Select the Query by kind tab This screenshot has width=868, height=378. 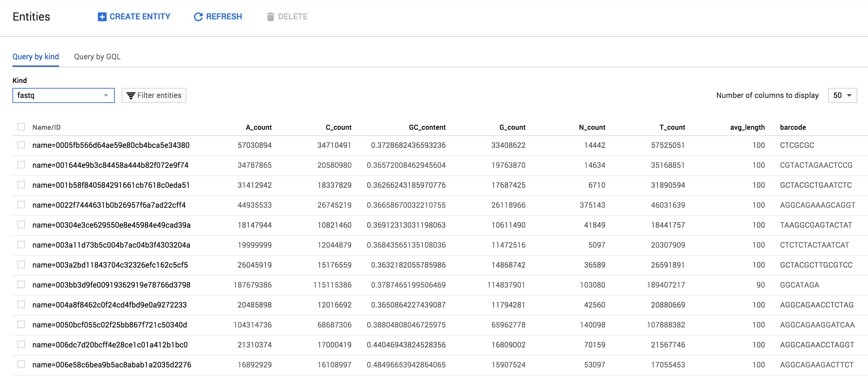(36, 57)
